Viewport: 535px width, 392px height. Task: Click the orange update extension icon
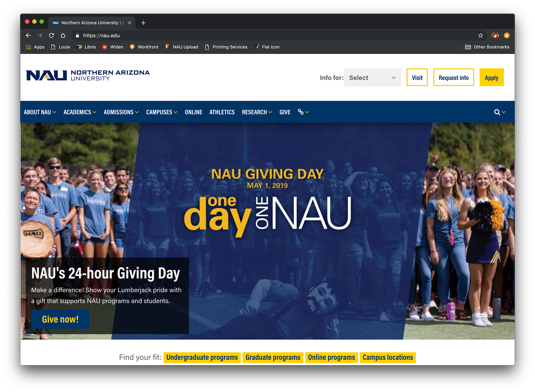coord(507,35)
